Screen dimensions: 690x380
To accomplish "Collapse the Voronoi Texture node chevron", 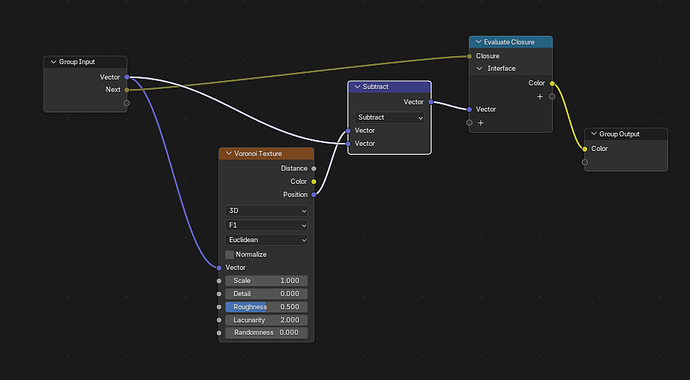I will 228,153.
